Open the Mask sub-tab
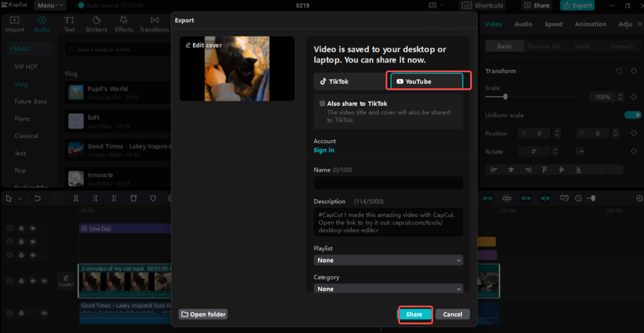This screenshot has width=644, height=333. click(583, 46)
